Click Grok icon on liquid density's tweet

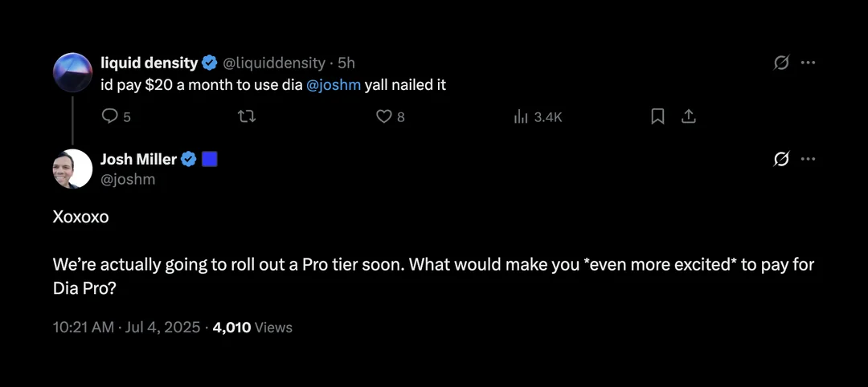coord(781,63)
